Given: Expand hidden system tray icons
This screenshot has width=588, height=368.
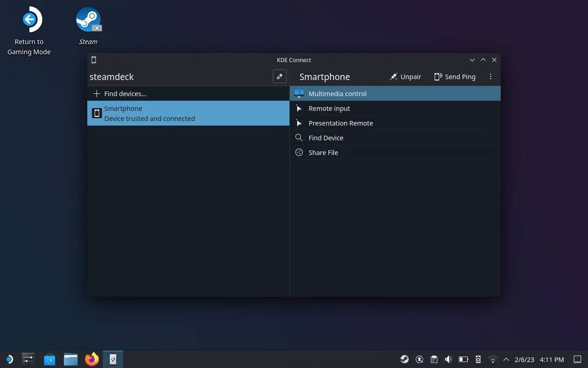Looking at the screenshot, I should (x=506, y=359).
